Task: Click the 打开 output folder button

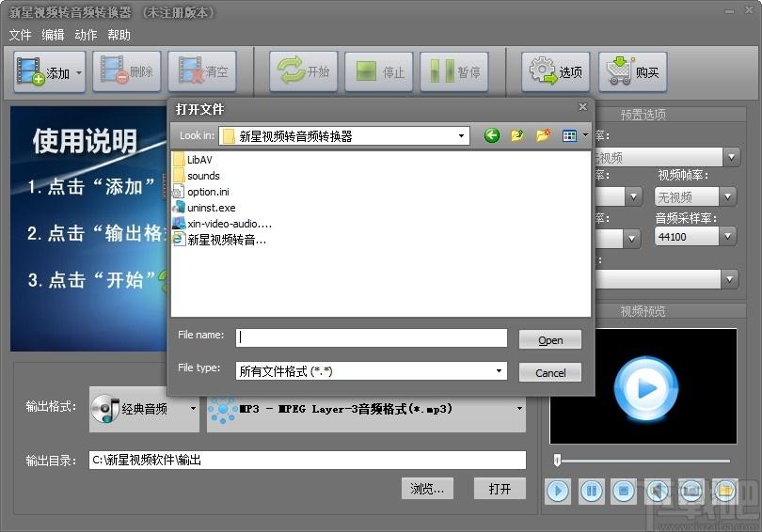Action: coord(500,489)
